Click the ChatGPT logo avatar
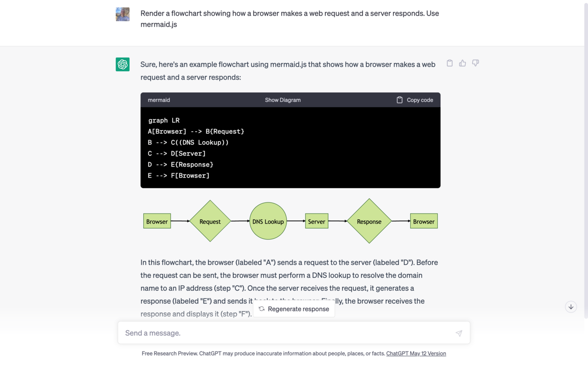 [123, 64]
